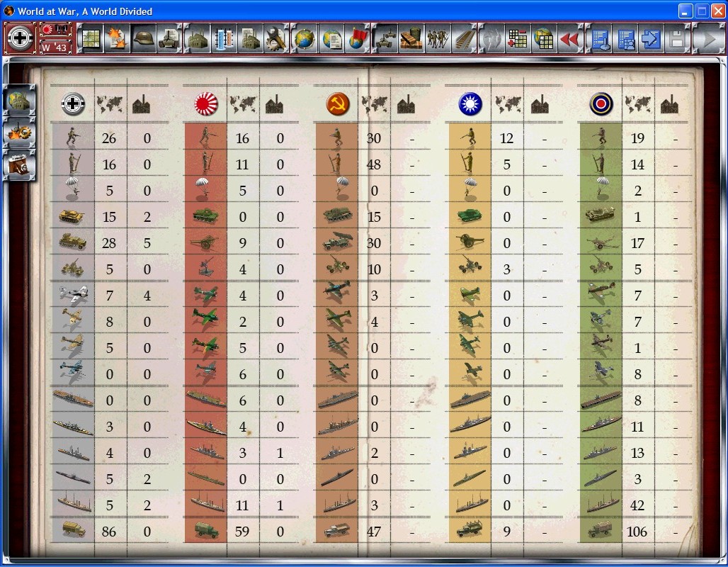Click the Chinese white sun emblem header
This screenshot has height=567, width=728.
[x=470, y=105]
